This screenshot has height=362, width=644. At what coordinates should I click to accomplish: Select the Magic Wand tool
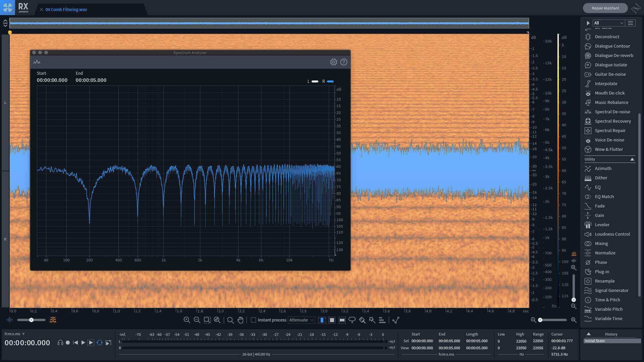point(372,320)
